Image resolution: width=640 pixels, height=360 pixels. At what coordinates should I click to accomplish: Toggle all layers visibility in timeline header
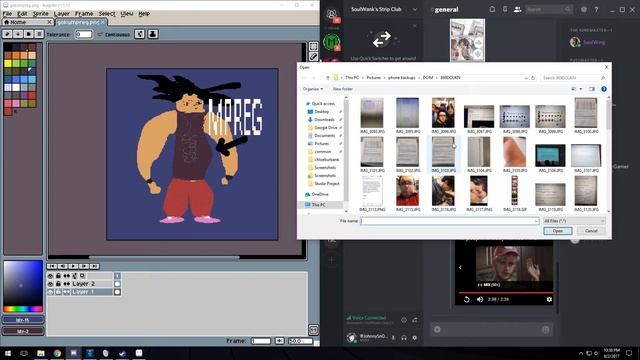51,276
